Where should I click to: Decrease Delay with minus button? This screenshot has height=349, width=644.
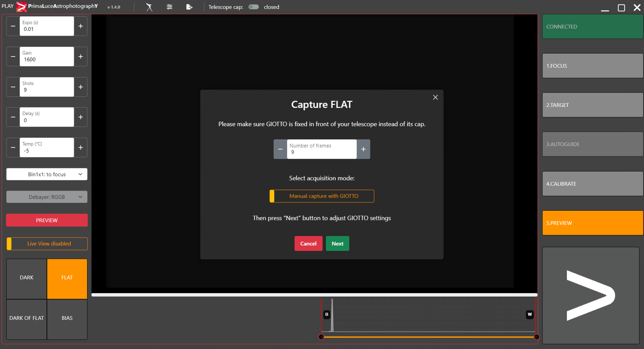tap(13, 117)
